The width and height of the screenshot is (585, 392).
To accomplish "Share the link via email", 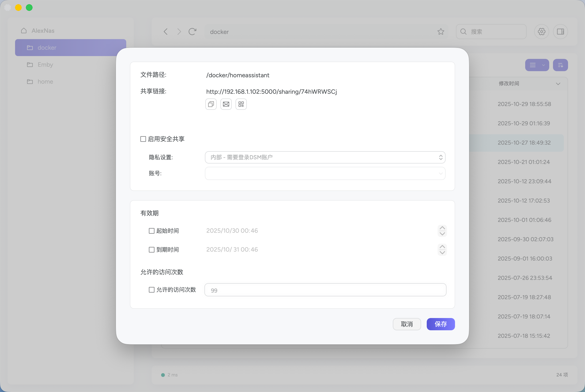I will click(226, 104).
